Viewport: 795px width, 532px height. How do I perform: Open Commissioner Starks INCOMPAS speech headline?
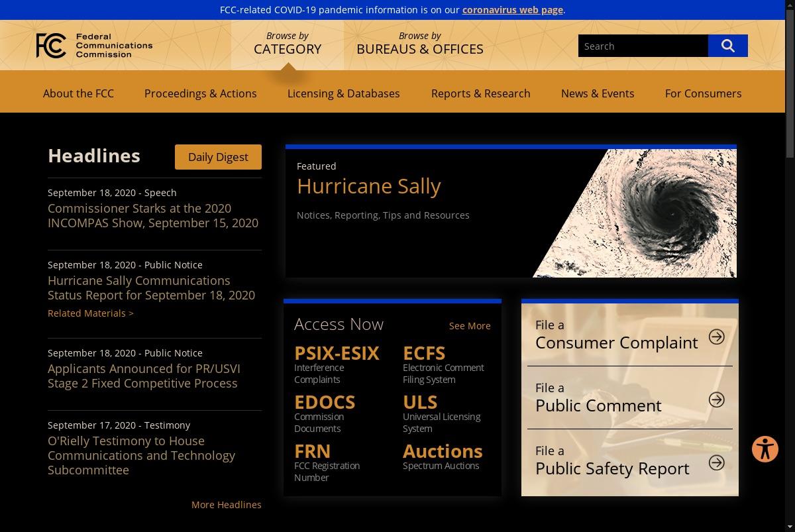pyautogui.click(x=153, y=215)
